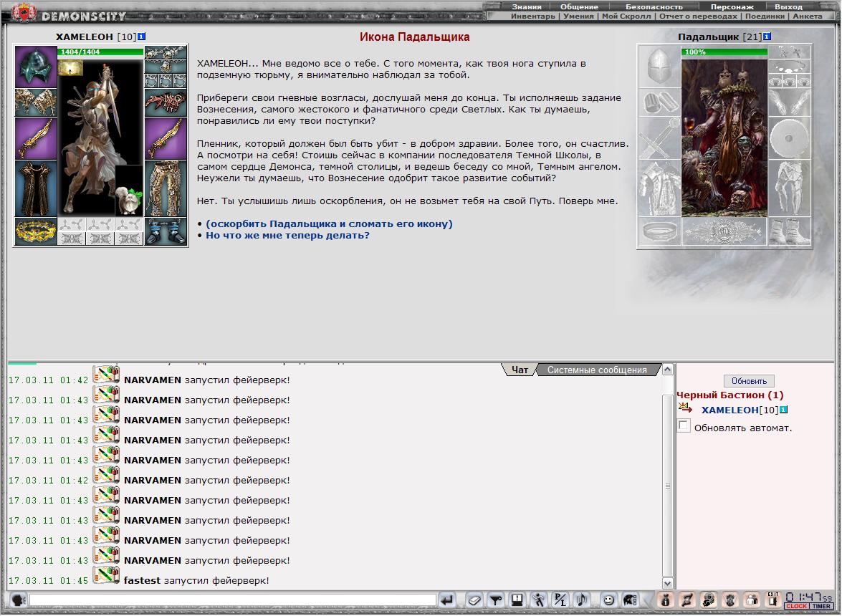The height and width of the screenshot is (616, 842).
Task: Open XAMELEOH's dark leather armor slot
Action: click(x=36, y=188)
